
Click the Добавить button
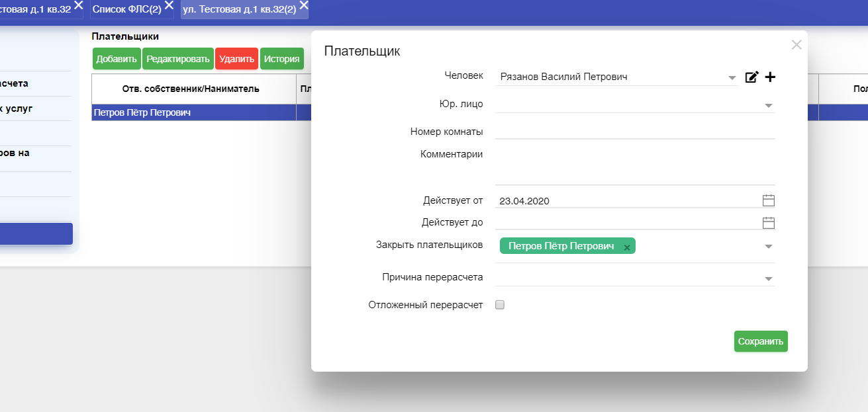point(117,59)
